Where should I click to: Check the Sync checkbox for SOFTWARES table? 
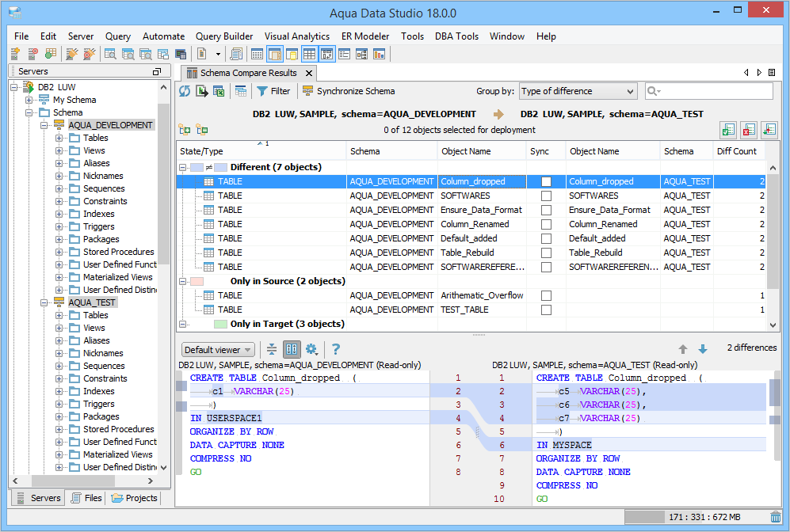click(546, 196)
